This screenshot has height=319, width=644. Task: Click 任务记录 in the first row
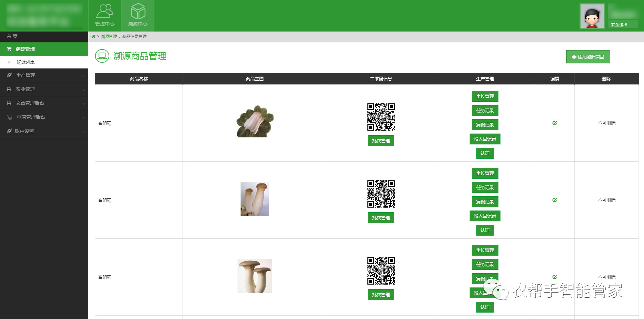485,111
